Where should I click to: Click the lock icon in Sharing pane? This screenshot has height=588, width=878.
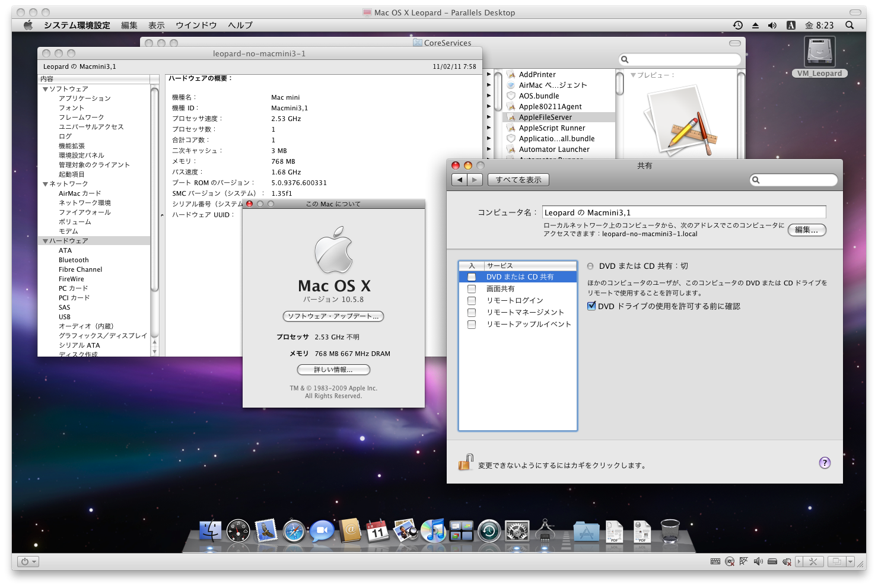(466, 462)
